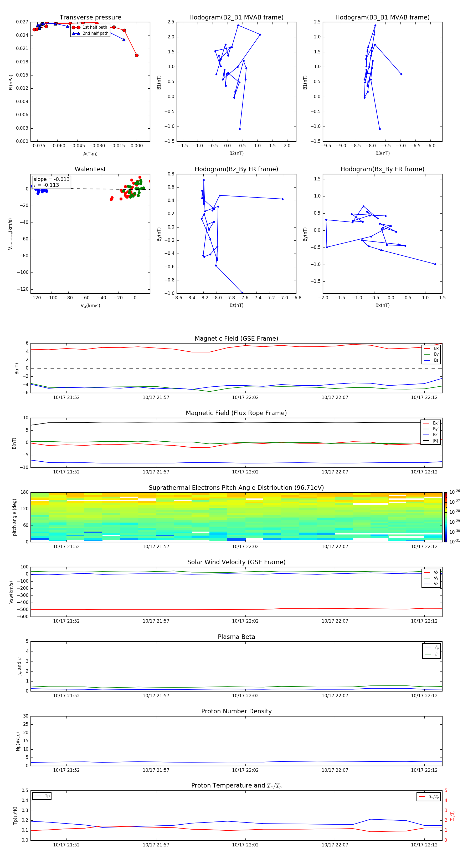Click the lowest red point in Transverse pressure plot
The height and width of the screenshot is (868, 473).
pos(136,55)
